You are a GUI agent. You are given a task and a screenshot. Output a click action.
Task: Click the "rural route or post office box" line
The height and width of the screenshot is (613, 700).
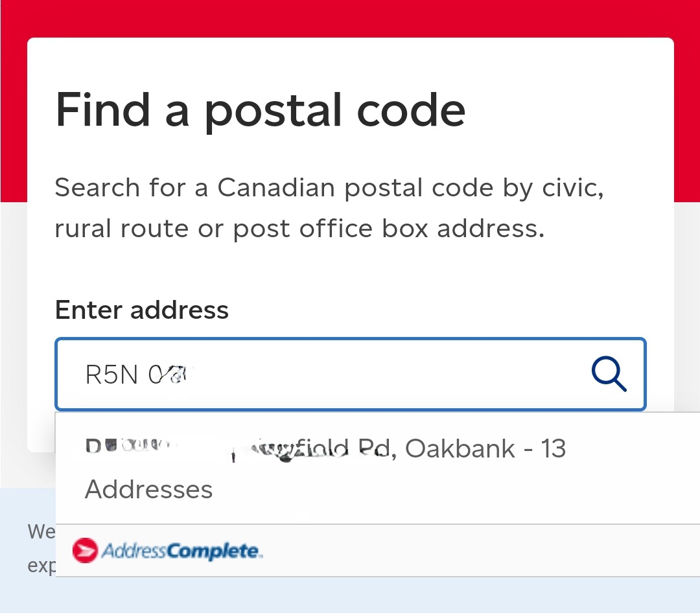[299, 229]
